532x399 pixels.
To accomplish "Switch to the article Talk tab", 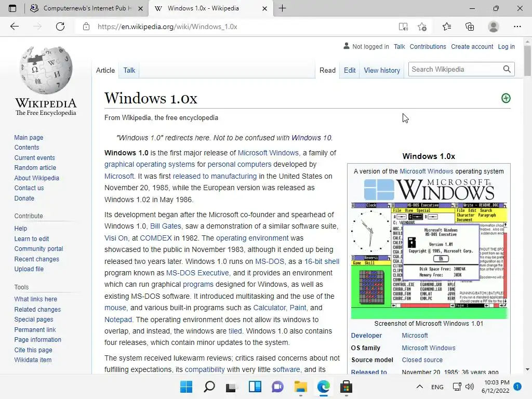I will (x=129, y=70).
